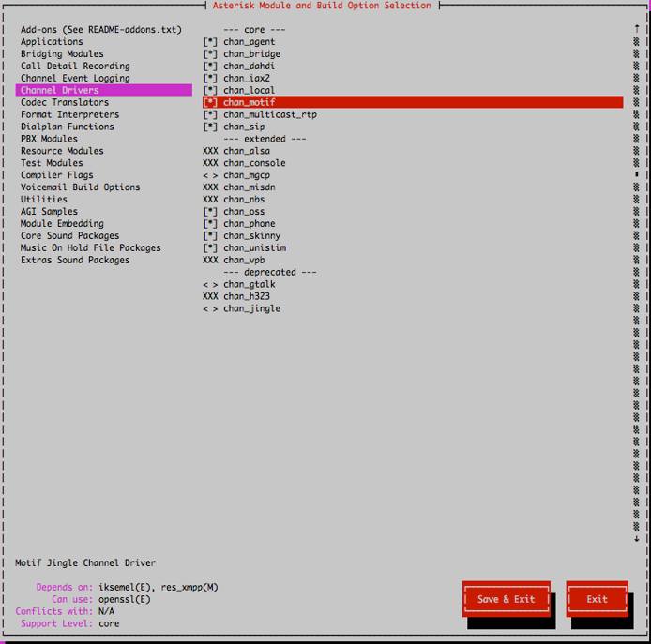The width and height of the screenshot is (651, 644).
Task: Enable the chan_mgcp checkbox
Action: (210, 175)
